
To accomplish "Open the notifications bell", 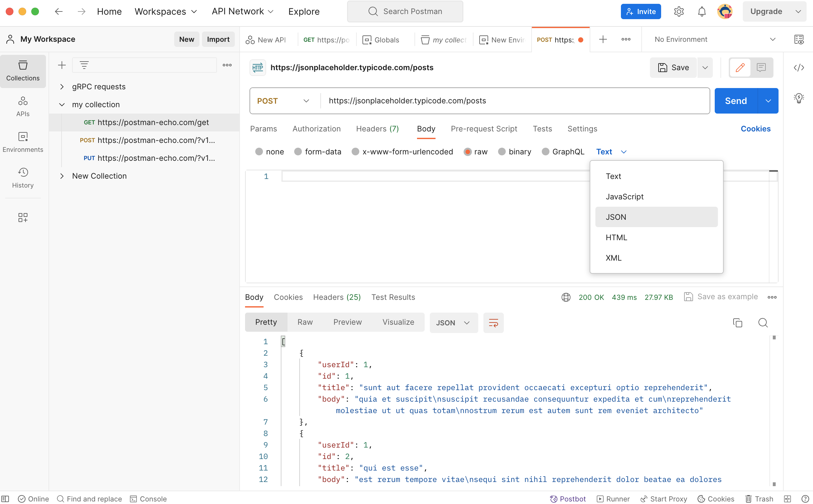I will [x=702, y=11].
